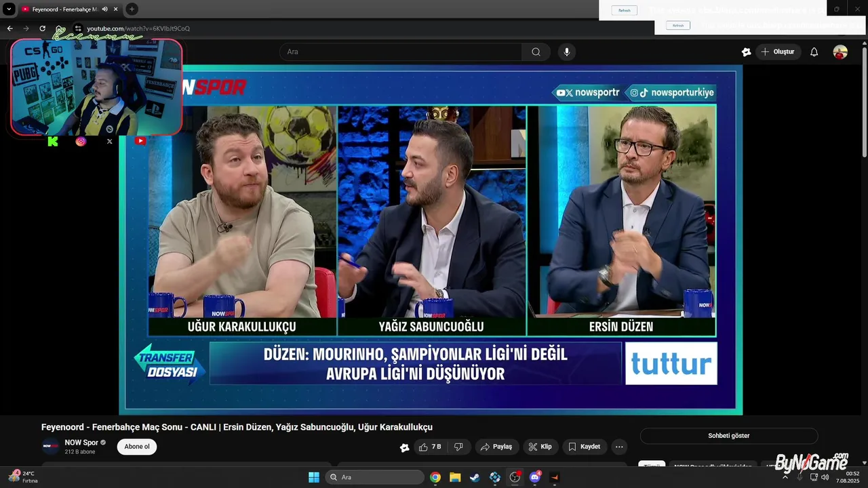Click the sparkle icon left of like button
The height and width of the screenshot is (488, 868).
click(404, 447)
